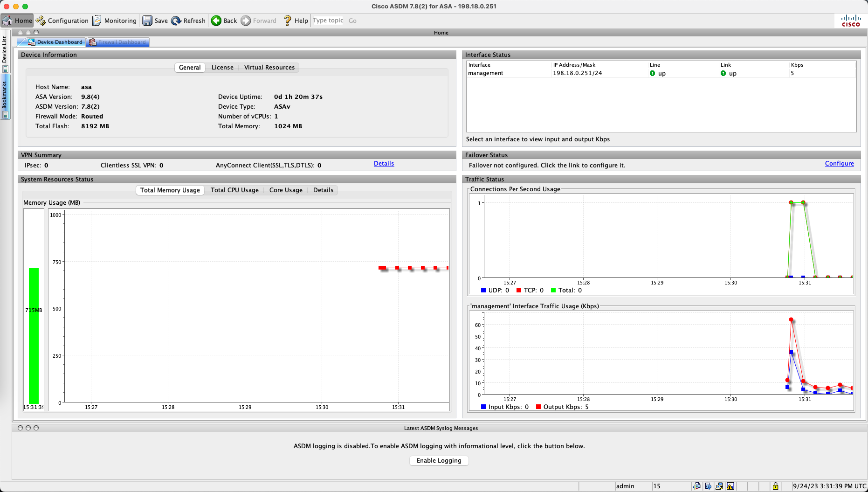Switch to the Core Usage tab
Screen dimensions: 868x492
click(x=286, y=190)
